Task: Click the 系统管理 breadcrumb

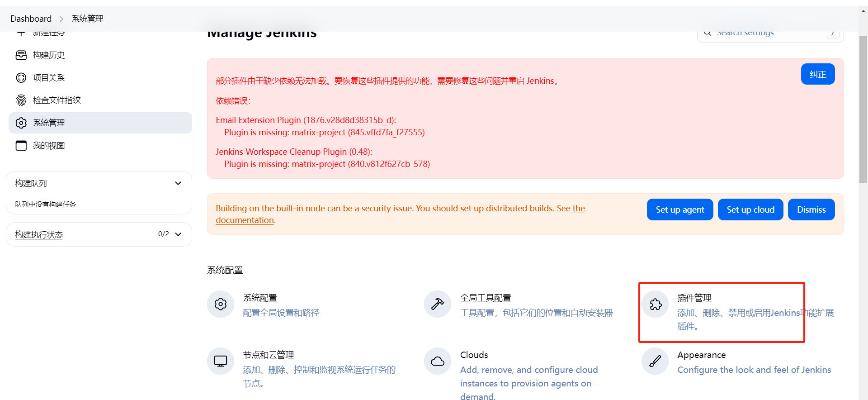Action: (88, 19)
